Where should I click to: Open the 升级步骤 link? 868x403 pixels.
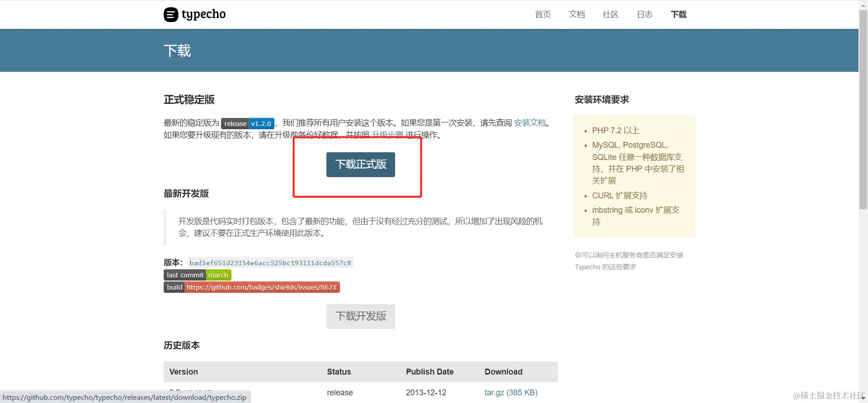tap(387, 135)
